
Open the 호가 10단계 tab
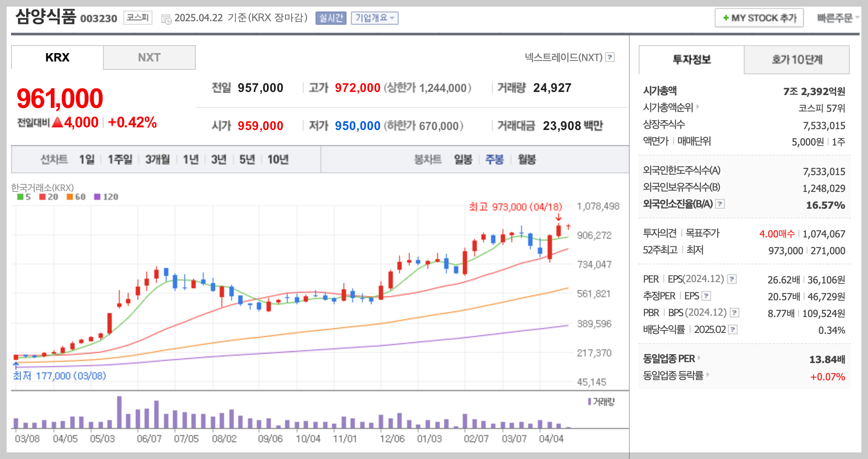click(x=797, y=59)
